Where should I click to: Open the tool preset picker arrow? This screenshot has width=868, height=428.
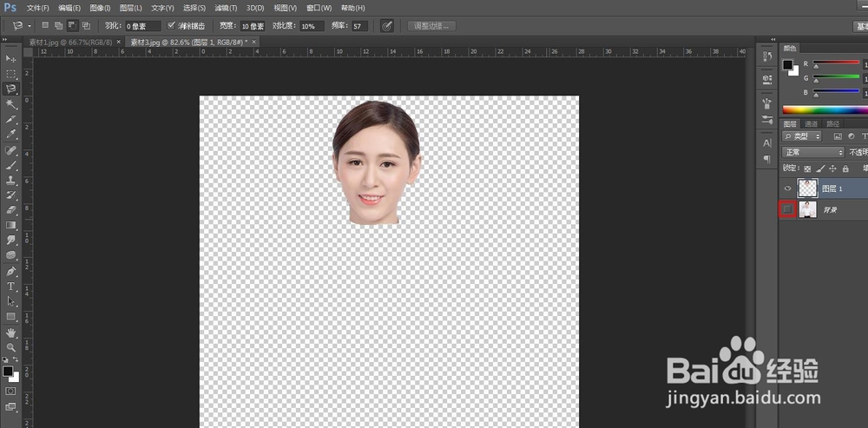coord(30,26)
